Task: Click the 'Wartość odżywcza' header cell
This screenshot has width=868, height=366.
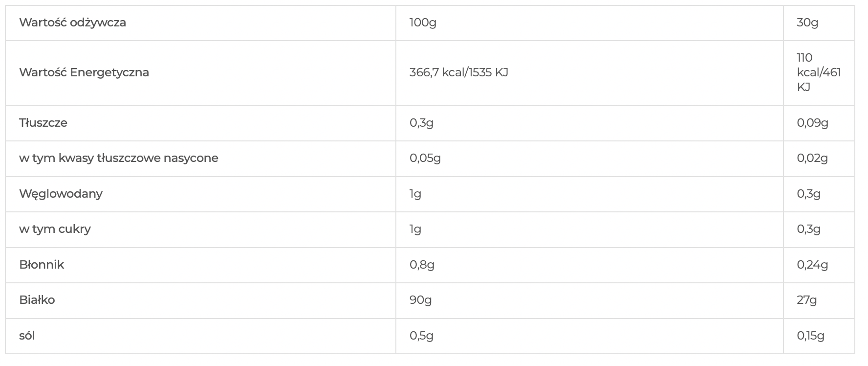Action: [72, 23]
